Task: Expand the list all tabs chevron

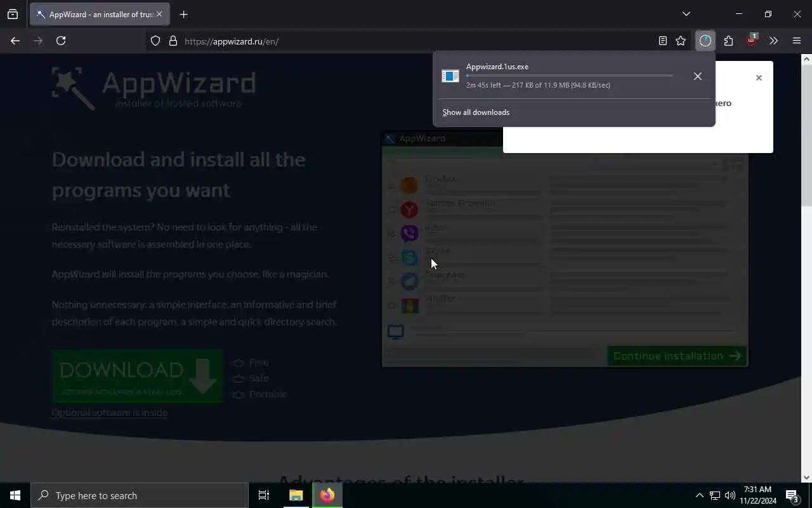Action: tap(686, 14)
